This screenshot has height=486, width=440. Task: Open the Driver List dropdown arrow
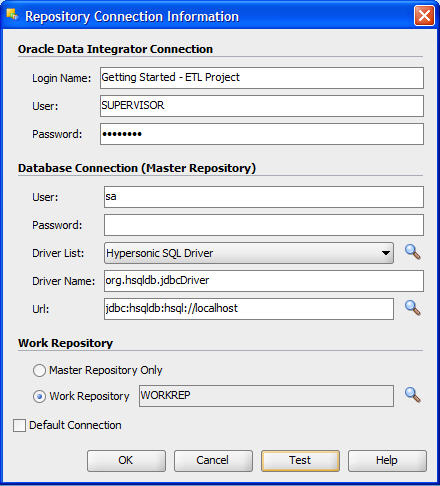pos(386,253)
